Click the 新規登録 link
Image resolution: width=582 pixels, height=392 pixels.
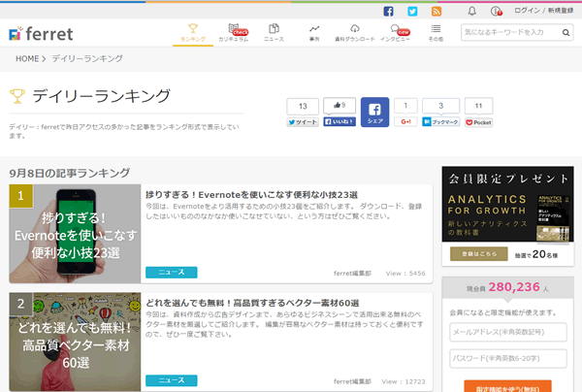(561, 11)
